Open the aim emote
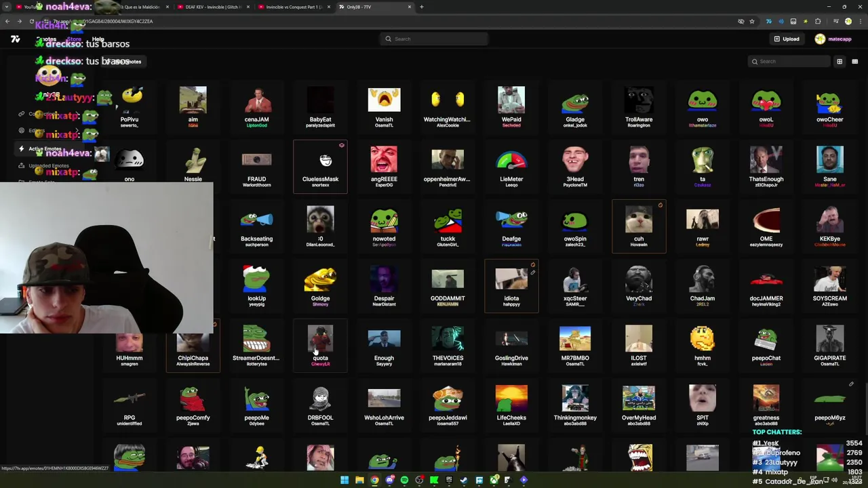The height and width of the screenshot is (488, 868). click(x=193, y=107)
